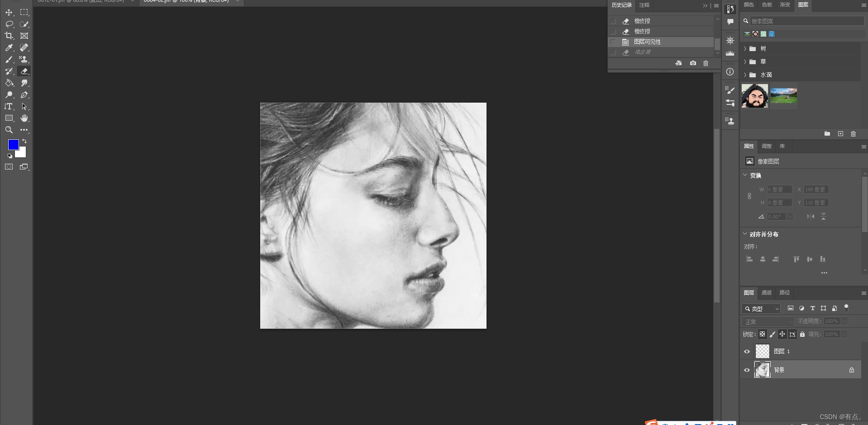Change screen mode icon
This screenshot has width=868, height=425.
click(24, 167)
